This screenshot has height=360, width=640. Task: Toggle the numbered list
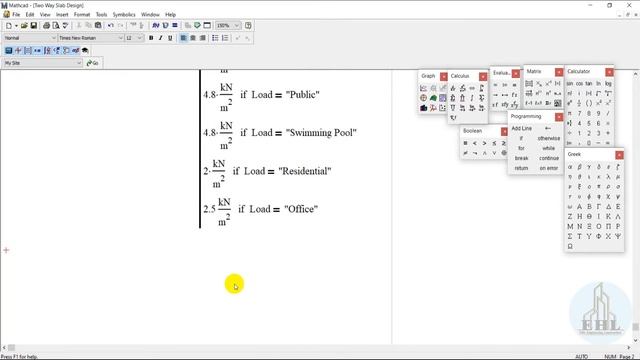pyautogui.click(x=225, y=38)
